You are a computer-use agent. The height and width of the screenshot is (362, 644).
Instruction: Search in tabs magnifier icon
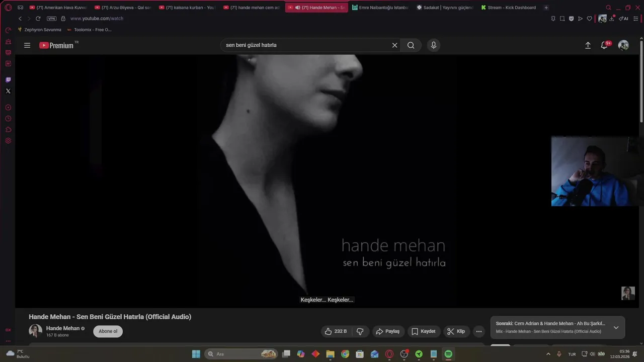point(608,8)
